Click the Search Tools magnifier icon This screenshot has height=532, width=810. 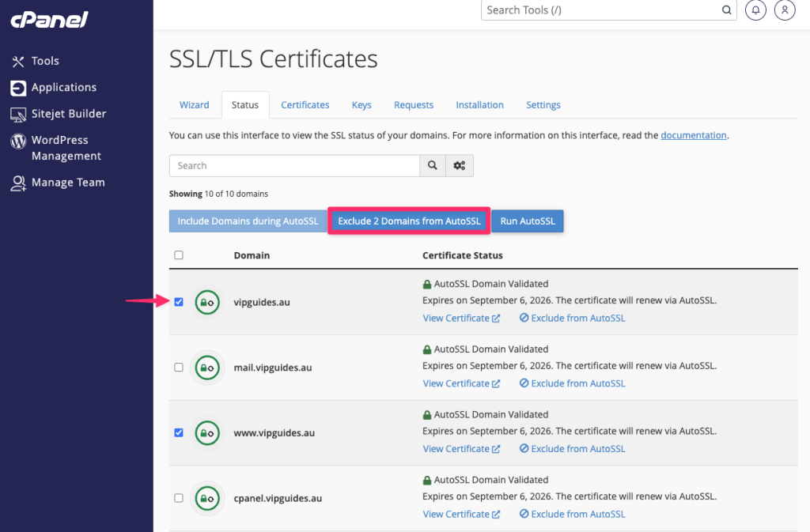726,10
